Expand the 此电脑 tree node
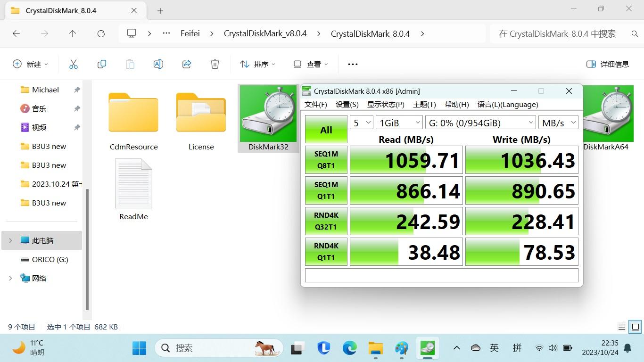644x362 pixels. pos(10,240)
